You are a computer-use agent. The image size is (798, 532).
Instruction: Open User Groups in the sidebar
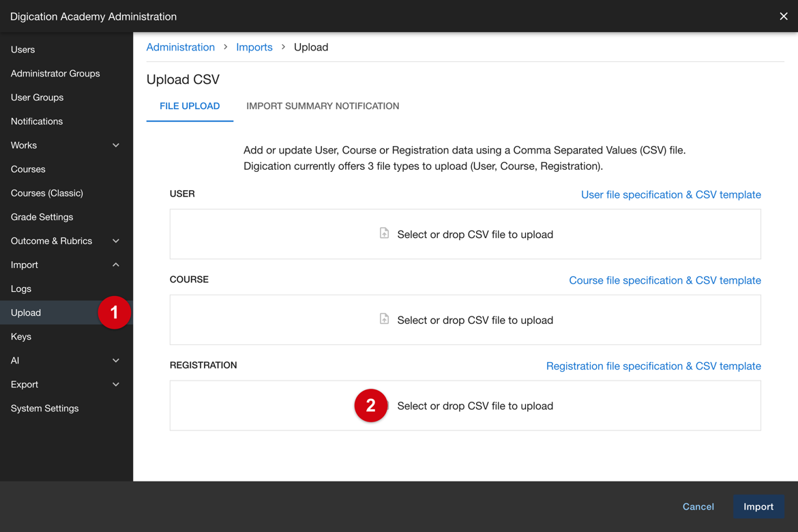[x=37, y=98]
